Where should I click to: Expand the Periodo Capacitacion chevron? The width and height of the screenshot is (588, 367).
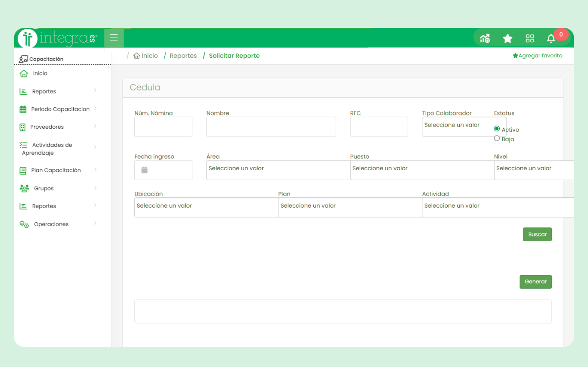96,109
